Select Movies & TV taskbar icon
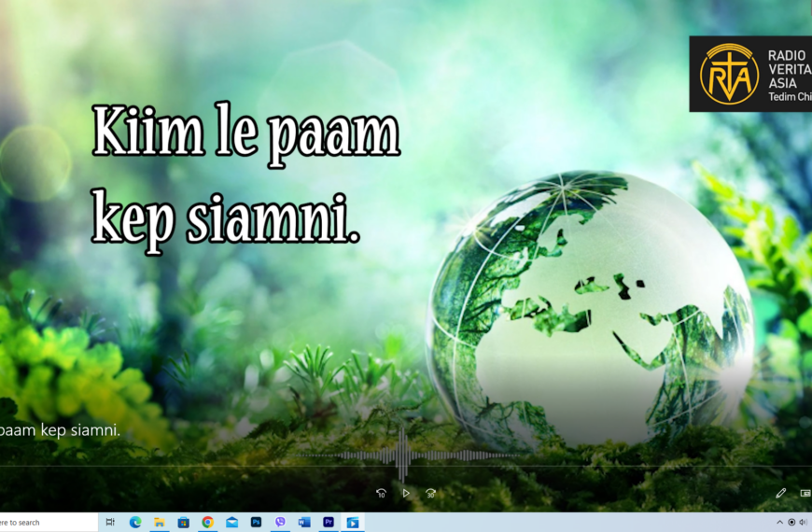This screenshot has width=812, height=532. tap(353, 522)
